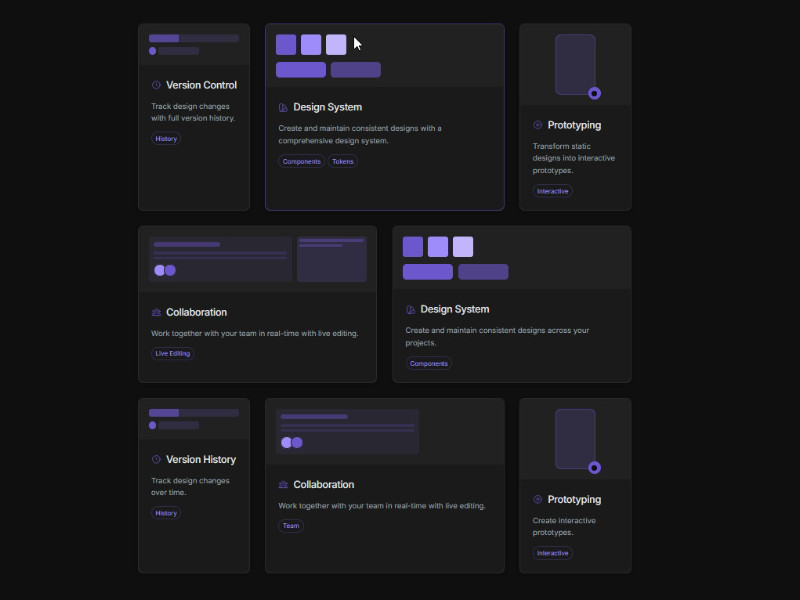Select the Interactive tab on bottom Prototyping card

(552, 552)
